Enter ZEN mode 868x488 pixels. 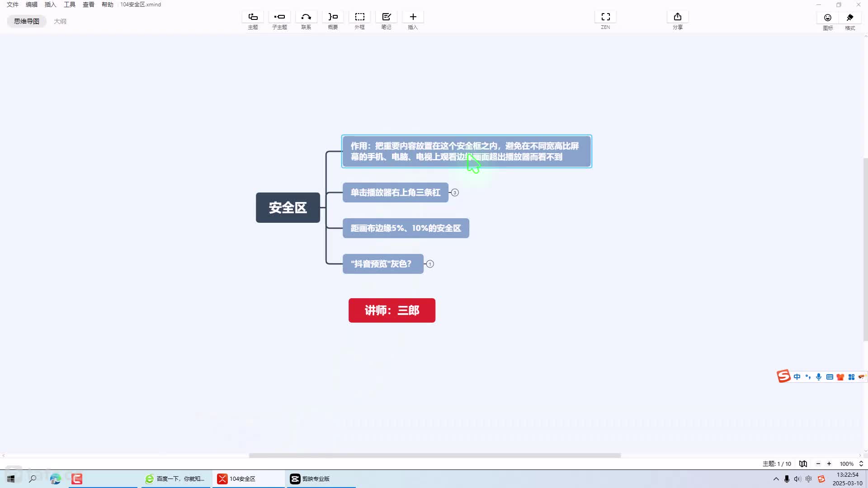tap(605, 17)
